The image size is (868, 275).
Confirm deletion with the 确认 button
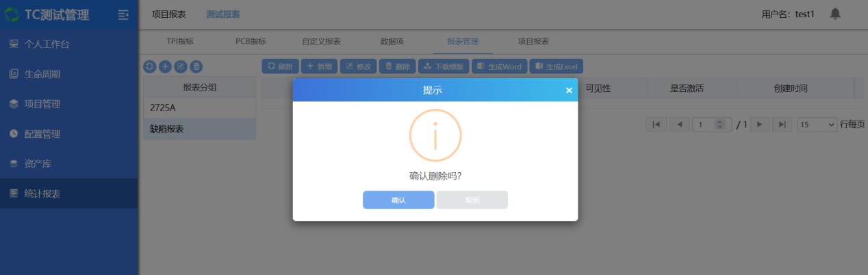pos(398,200)
